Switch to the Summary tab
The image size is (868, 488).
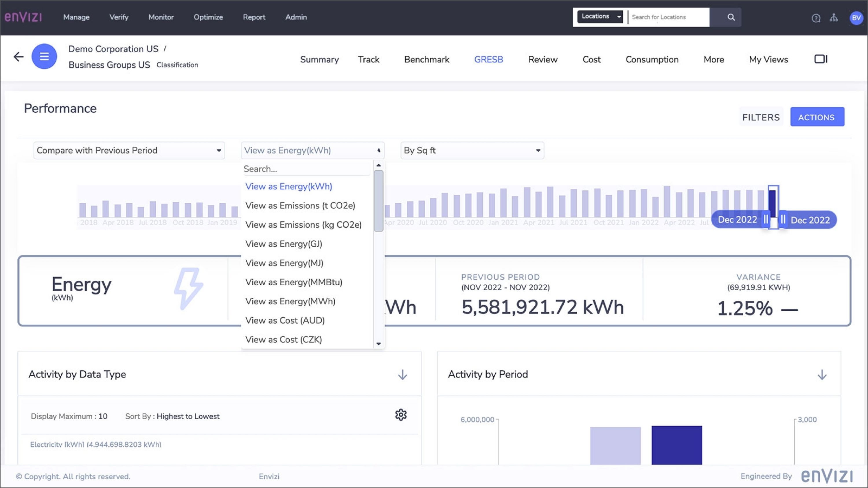(x=319, y=60)
